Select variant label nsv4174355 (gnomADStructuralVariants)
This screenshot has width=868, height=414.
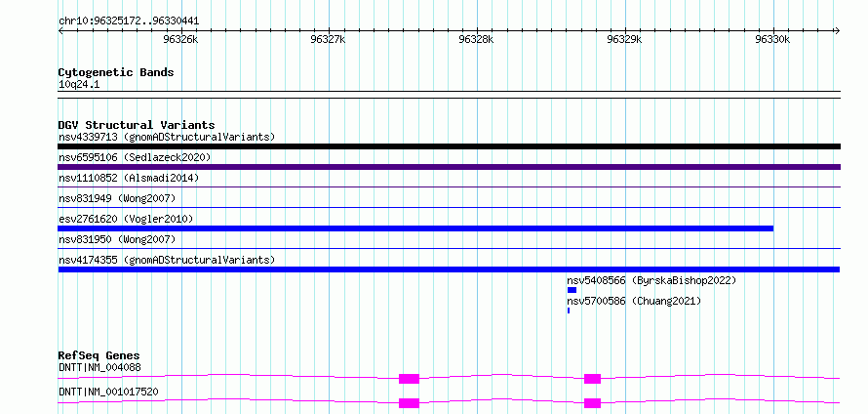(x=167, y=260)
